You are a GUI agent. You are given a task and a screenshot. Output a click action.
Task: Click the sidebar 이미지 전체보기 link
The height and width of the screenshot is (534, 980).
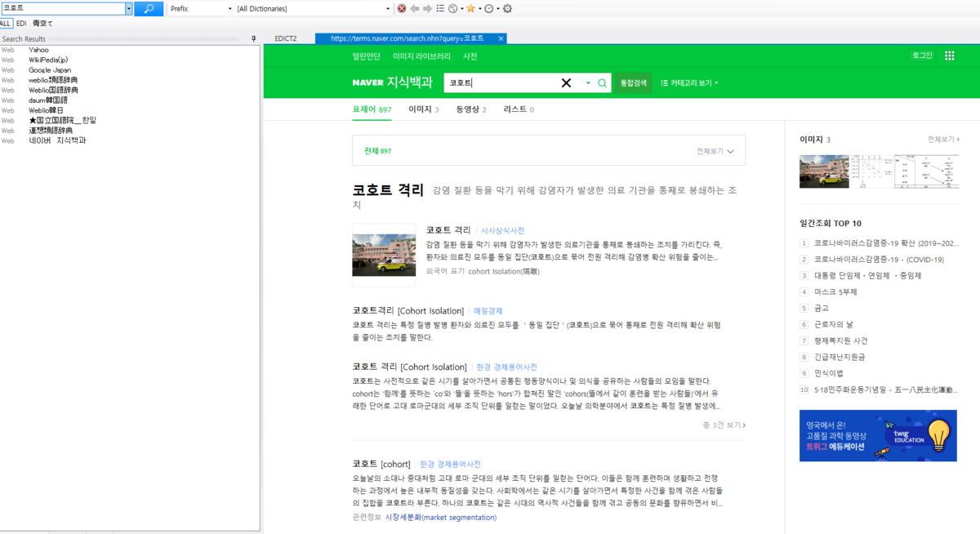(x=943, y=140)
